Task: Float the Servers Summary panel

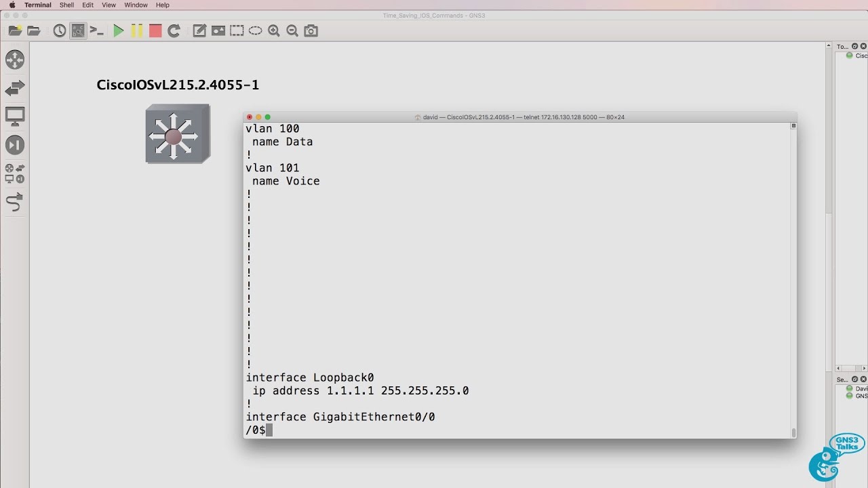Action: point(855,380)
